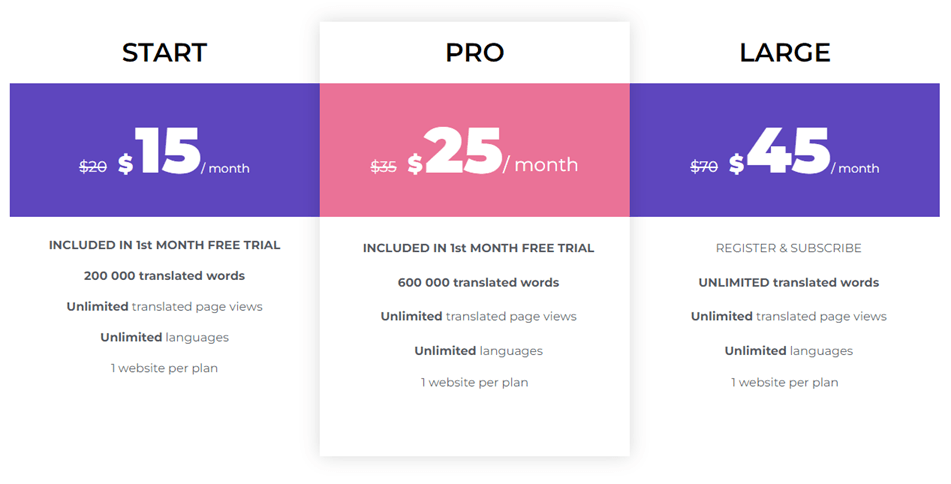Click the 200 000 translated words line
Image resolution: width=951 pixels, height=484 pixels.
click(164, 276)
